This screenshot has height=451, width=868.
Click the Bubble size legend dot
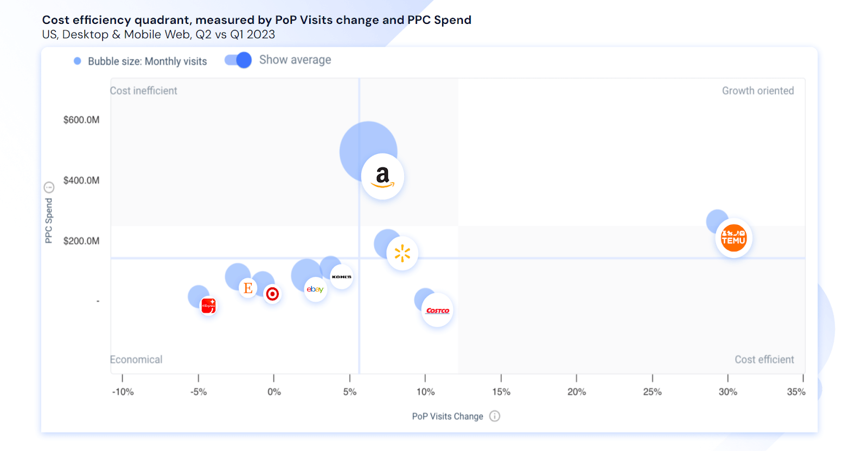pos(78,61)
